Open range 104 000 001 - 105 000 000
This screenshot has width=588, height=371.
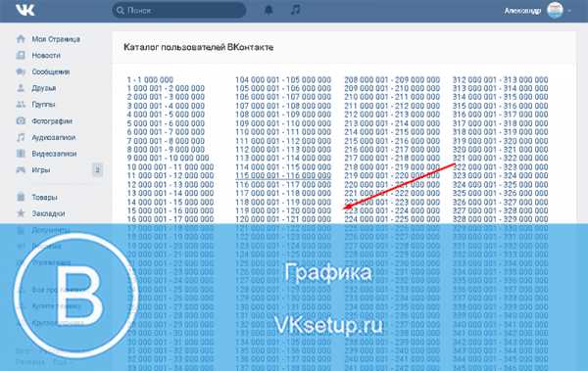(x=283, y=80)
